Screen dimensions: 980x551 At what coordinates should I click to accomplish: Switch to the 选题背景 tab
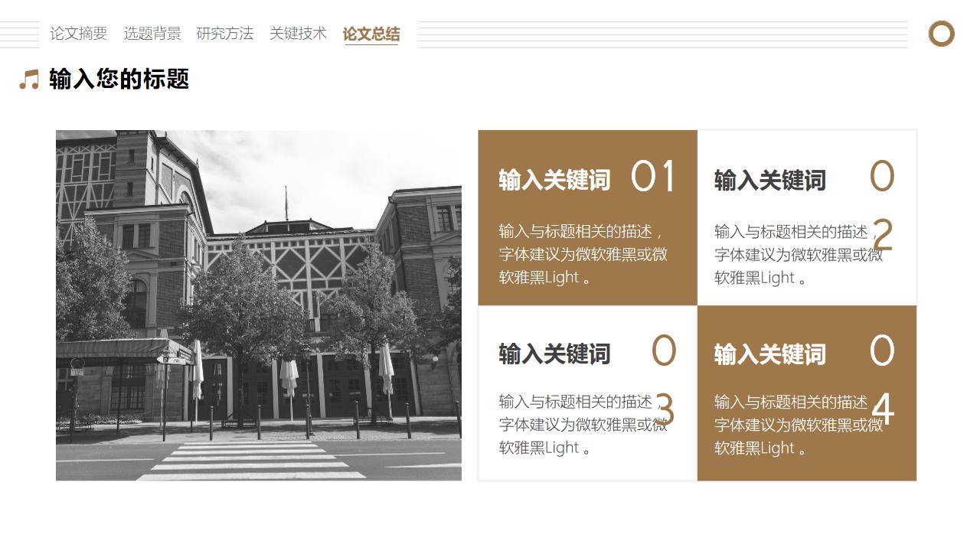[152, 34]
